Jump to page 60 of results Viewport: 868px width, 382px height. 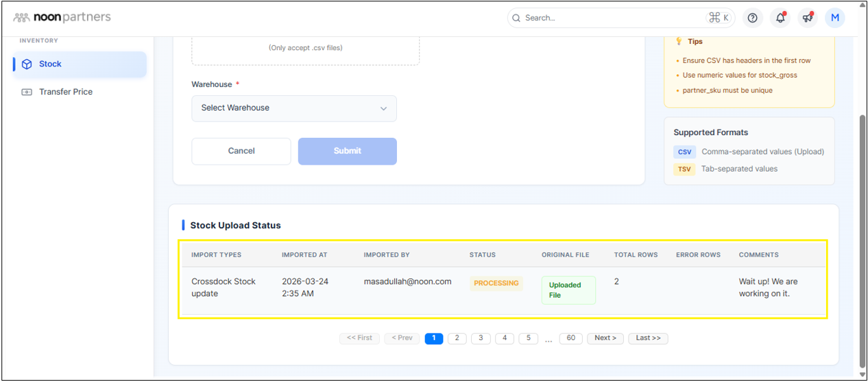(x=570, y=338)
